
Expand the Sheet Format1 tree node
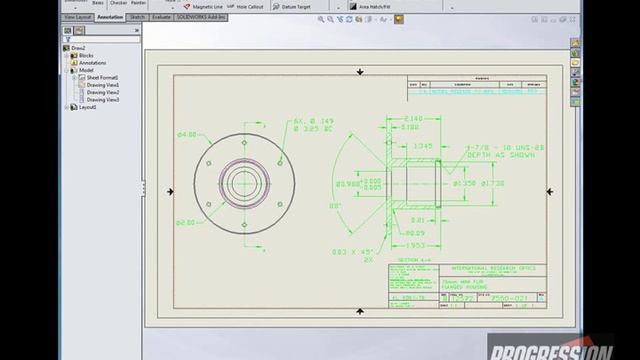[74, 77]
